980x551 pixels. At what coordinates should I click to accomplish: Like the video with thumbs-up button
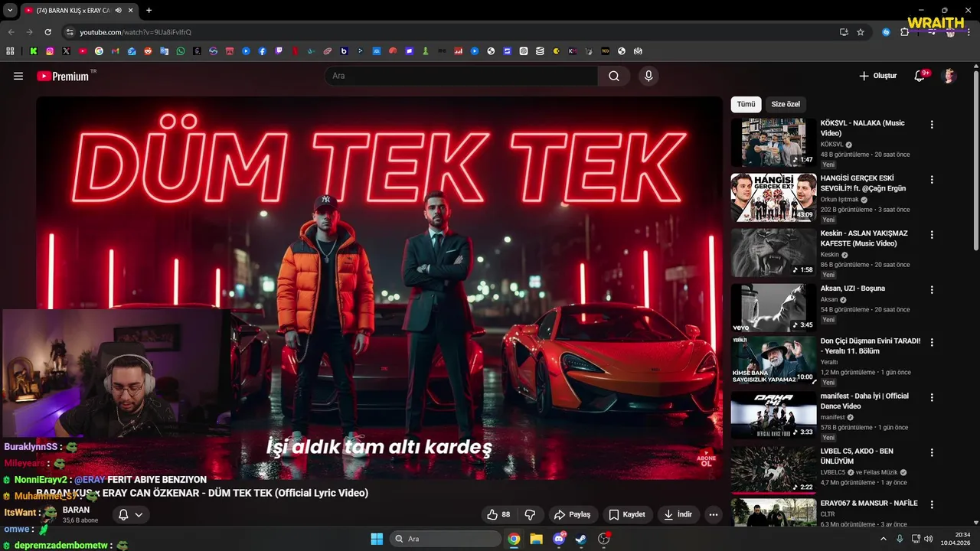coord(499,514)
